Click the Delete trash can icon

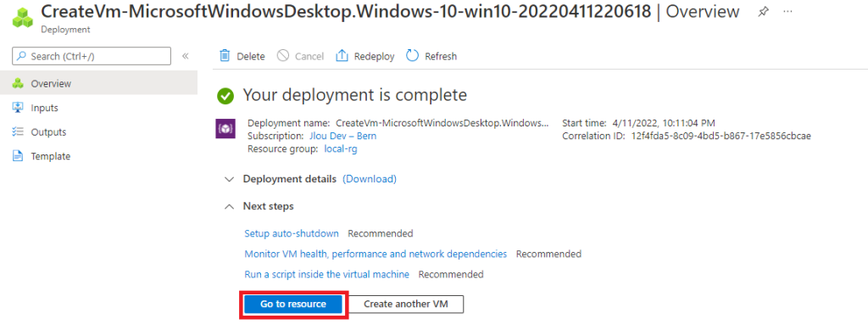[224, 56]
